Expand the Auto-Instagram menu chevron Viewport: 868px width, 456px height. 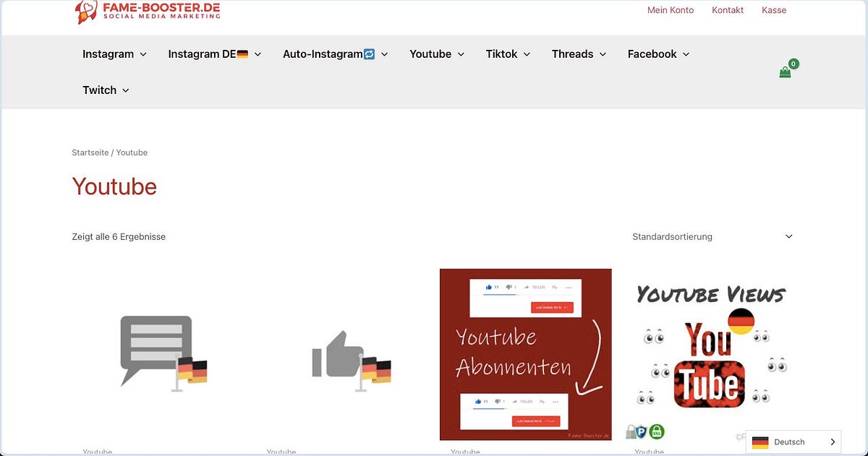[x=384, y=54]
